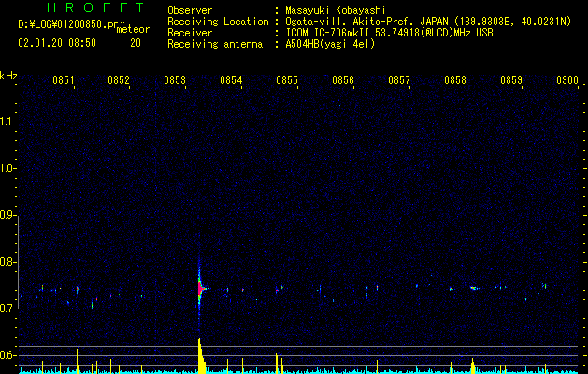Select antenna text A504HB(yagi 4el)
This screenshot has width=588, height=374.
tap(330, 44)
